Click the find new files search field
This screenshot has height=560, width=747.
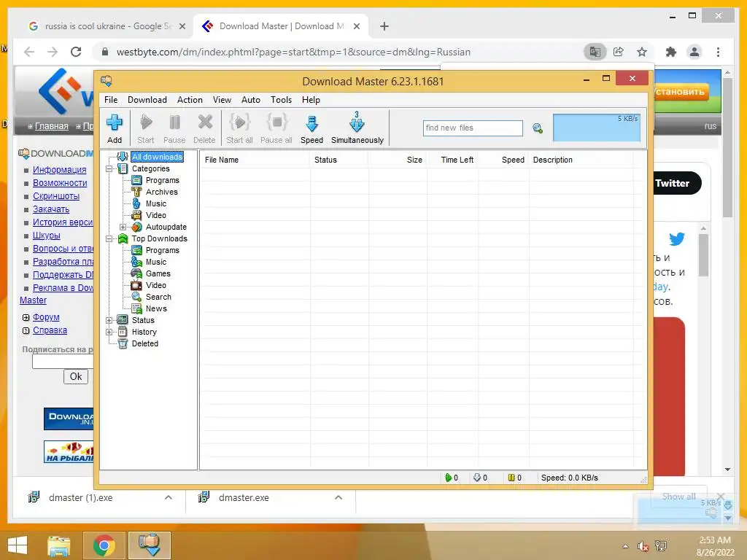point(473,128)
